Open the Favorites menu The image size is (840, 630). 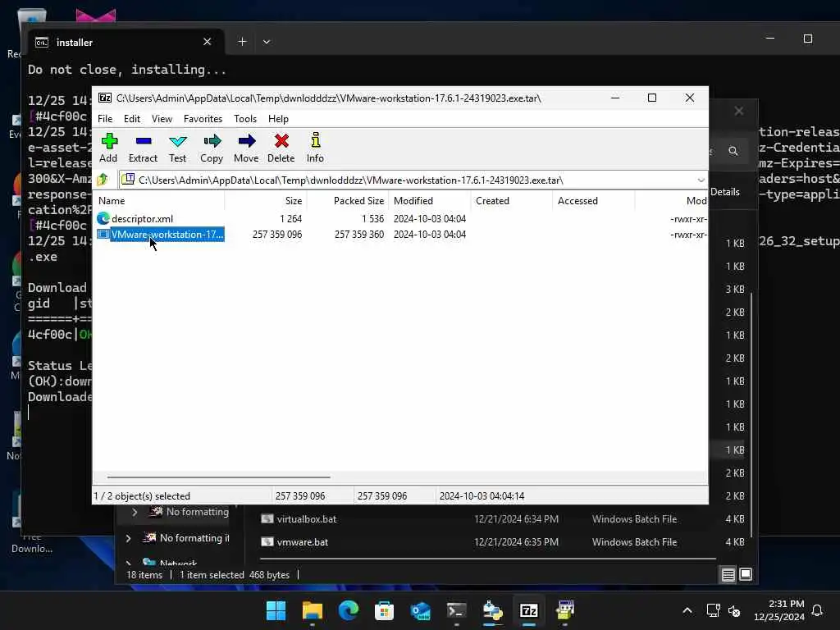[x=203, y=119]
